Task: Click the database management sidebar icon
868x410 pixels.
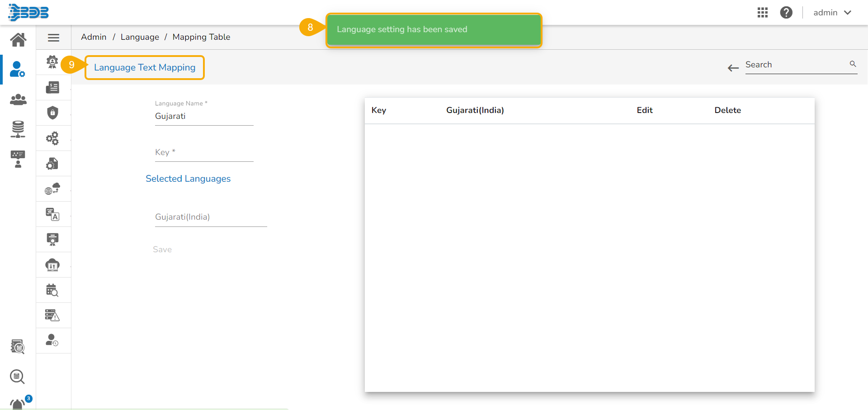Action: click(x=17, y=129)
